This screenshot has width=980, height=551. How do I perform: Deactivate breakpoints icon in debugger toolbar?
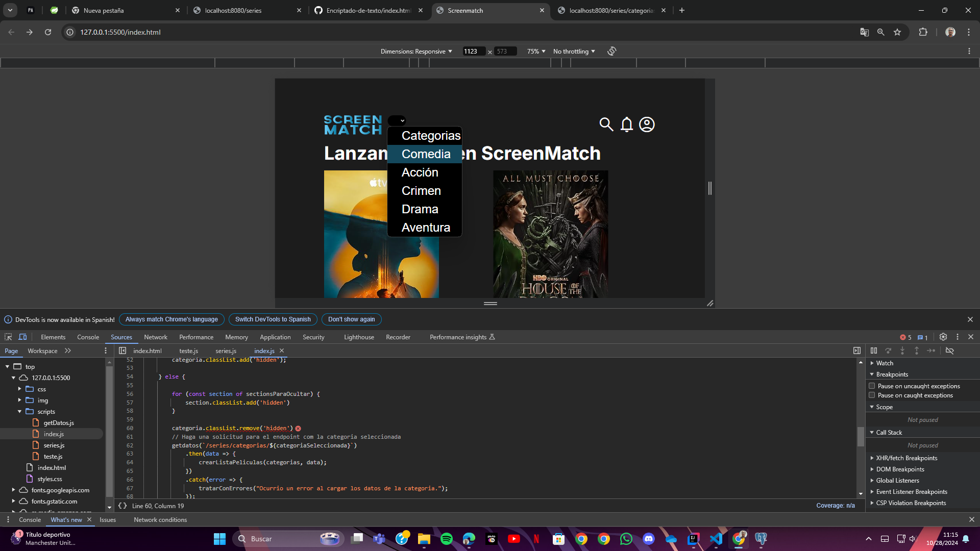pos(950,350)
